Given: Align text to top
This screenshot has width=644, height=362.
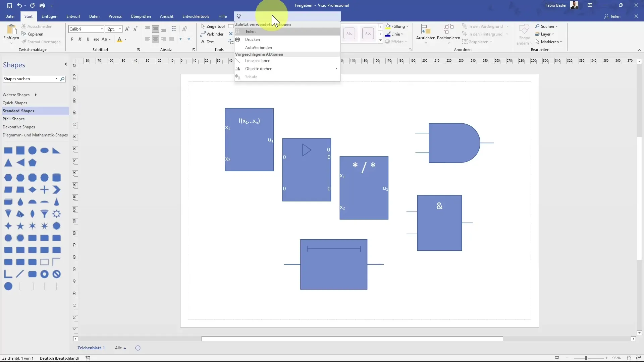Looking at the screenshot, I should click(x=148, y=29).
